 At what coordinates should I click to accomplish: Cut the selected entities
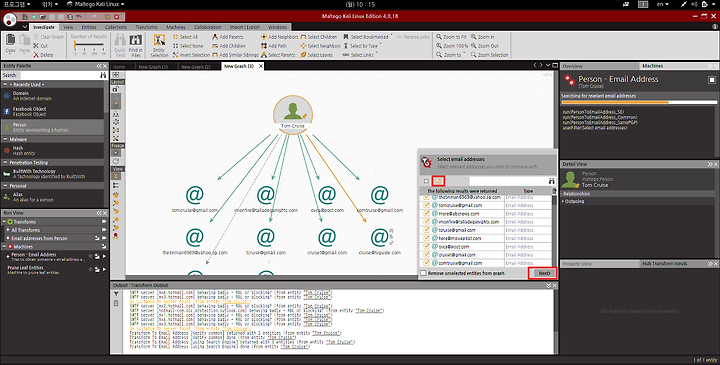[x=40, y=45]
